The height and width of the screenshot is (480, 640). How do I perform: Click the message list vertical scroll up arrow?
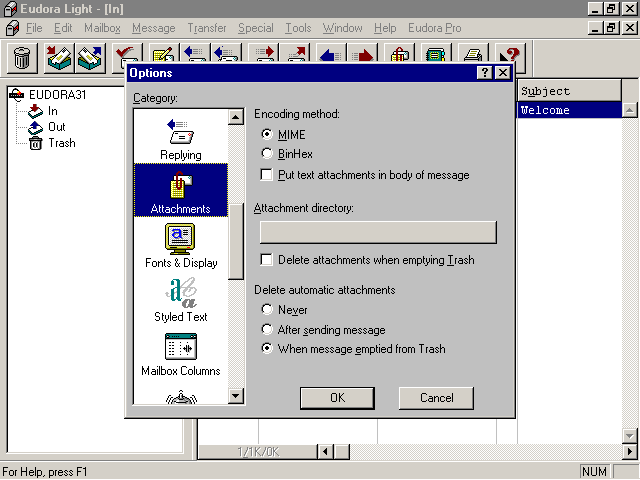click(630, 110)
